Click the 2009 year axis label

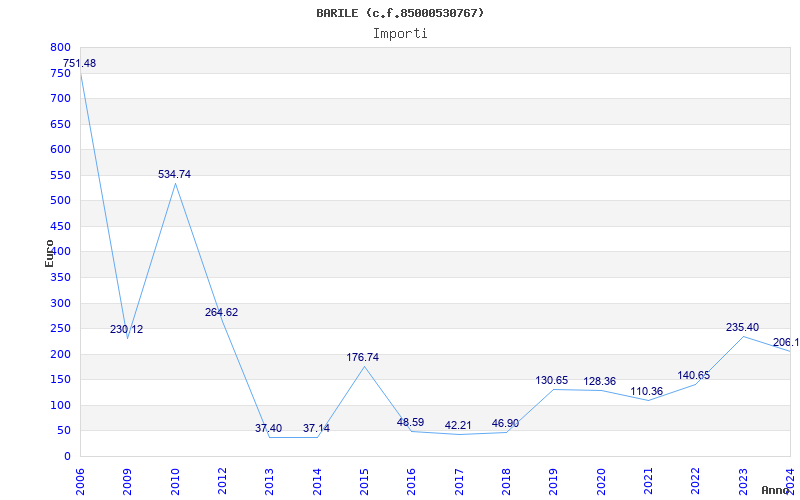(128, 482)
